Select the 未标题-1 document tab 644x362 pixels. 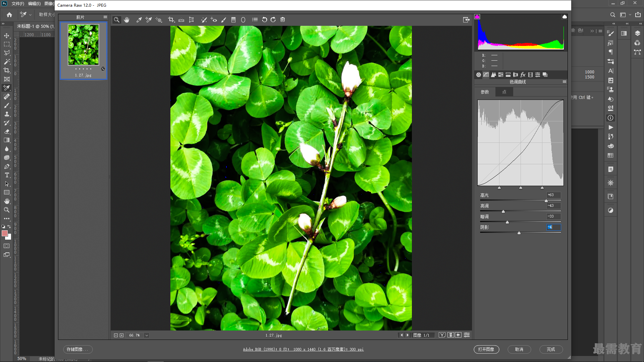(x=35, y=26)
